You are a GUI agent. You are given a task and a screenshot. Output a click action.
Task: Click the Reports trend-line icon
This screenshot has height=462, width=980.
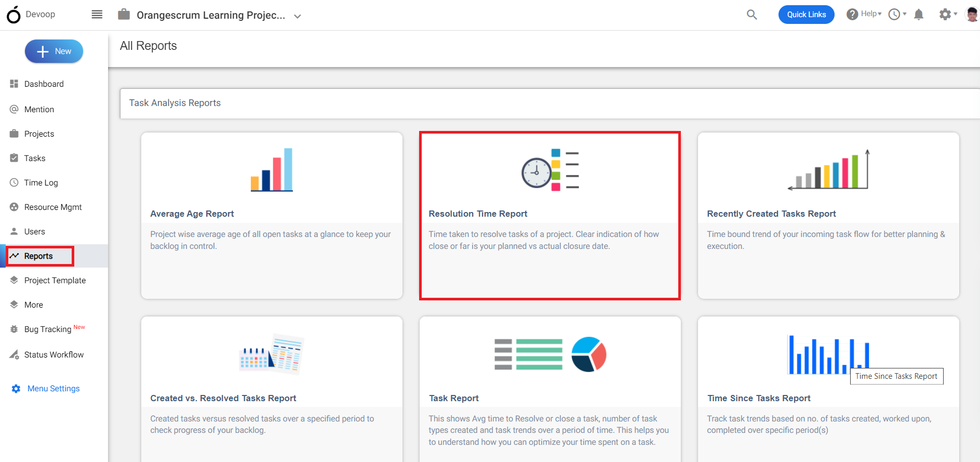pyautogui.click(x=14, y=256)
